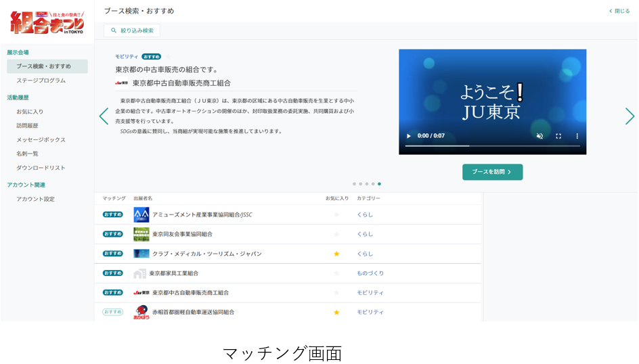Select the second carousel dot
The image size is (639, 364).
tap(360, 184)
